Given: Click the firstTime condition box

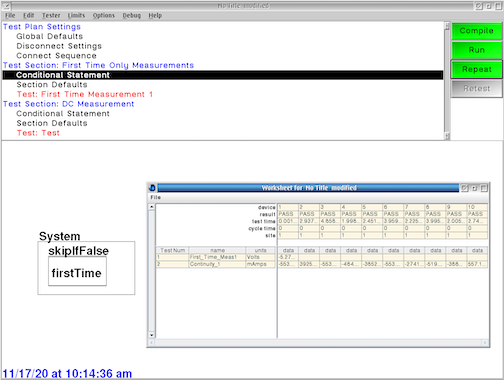Looking at the screenshot, I should point(77,271).
